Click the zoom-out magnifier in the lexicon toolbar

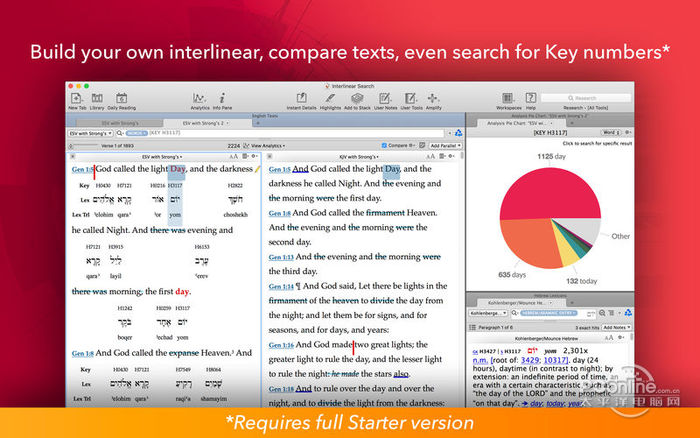click(602, 313)
